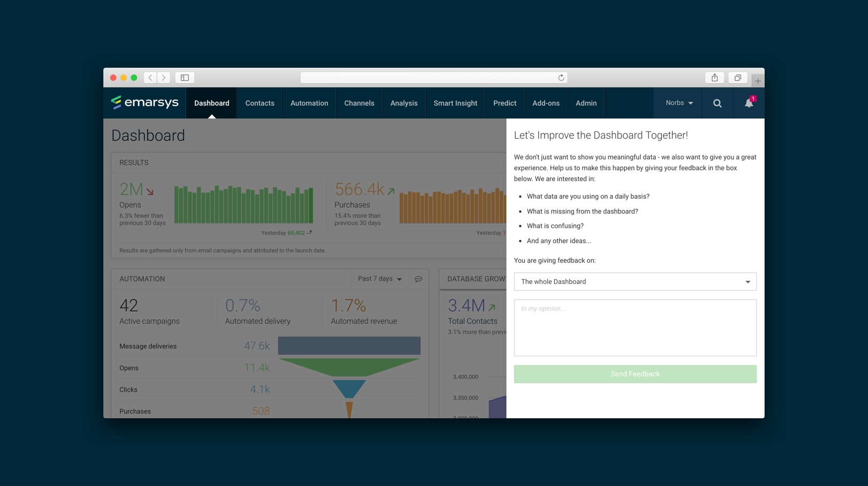Open the Past 7 days dropdown
The image size is (868, 486).
(x=379, y=279)
